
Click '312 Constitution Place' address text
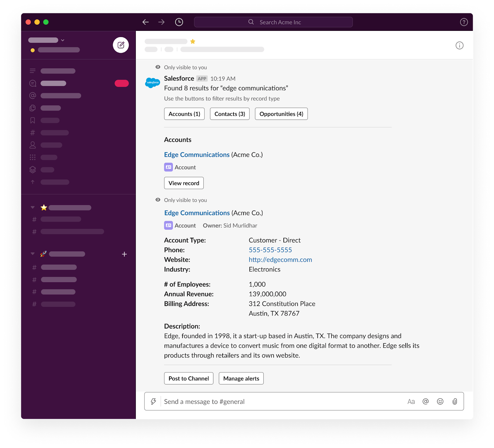point(282,304)
